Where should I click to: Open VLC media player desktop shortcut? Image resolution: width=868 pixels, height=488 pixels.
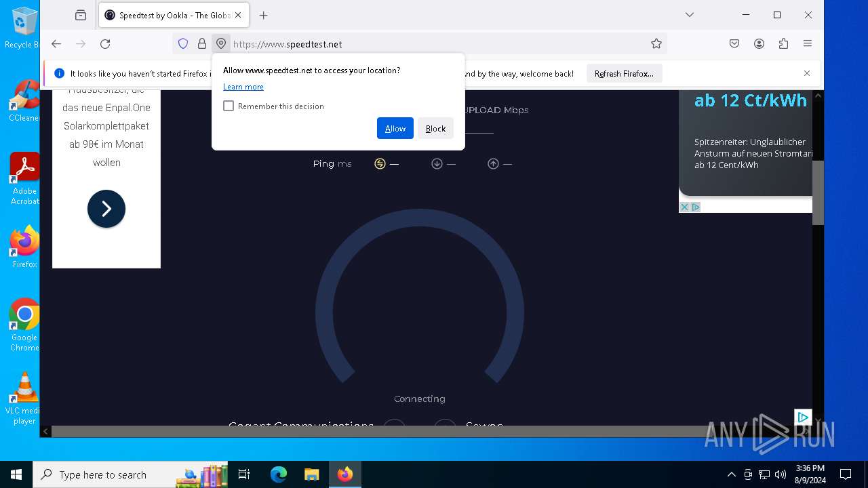24,399
